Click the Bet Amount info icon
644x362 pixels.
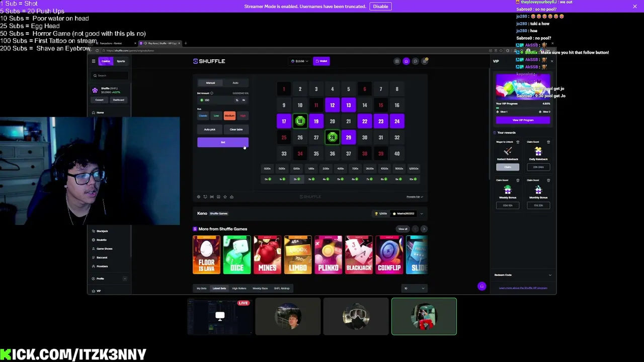pyautogui.click(x=211, y=93)
